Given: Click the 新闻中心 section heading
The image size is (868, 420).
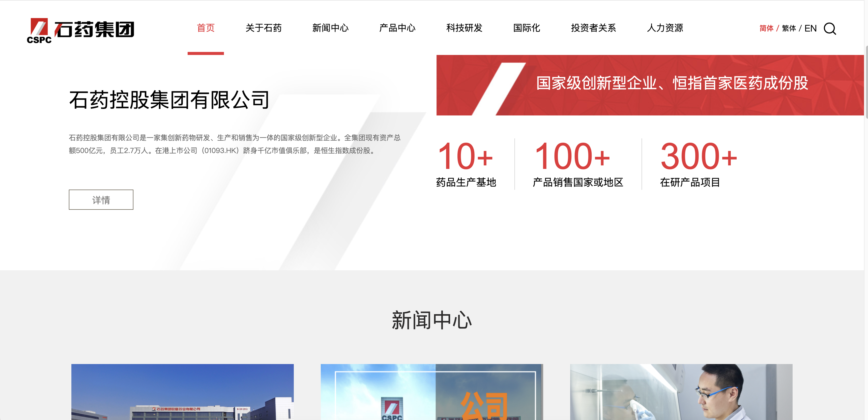Looking at the screenshot, I should (432, 320).
